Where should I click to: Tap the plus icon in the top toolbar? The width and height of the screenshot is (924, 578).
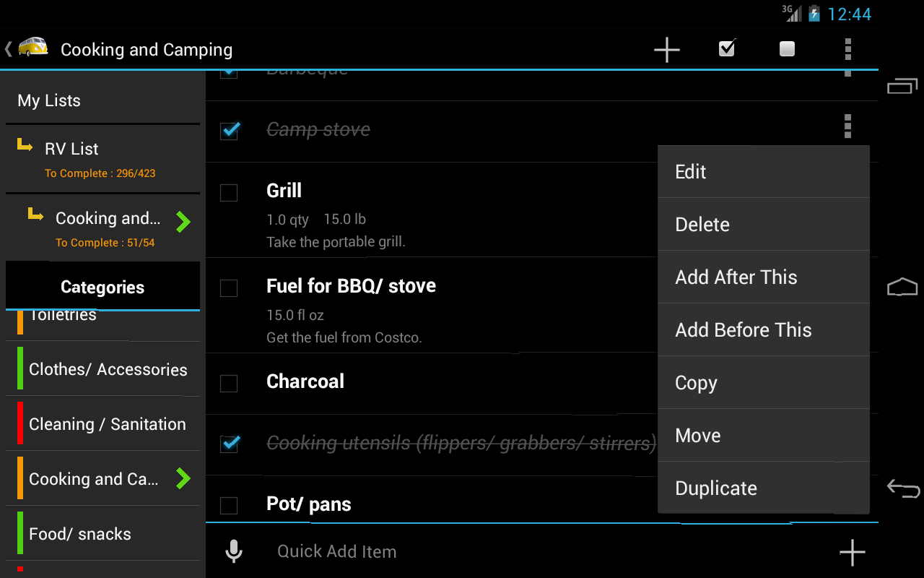click(667, 50)
